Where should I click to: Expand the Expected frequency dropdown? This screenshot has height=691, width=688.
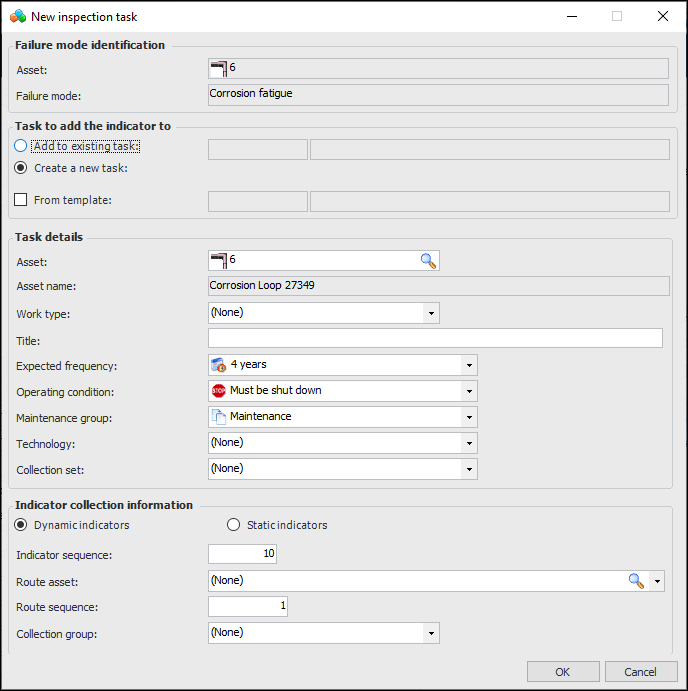[469, 365]
